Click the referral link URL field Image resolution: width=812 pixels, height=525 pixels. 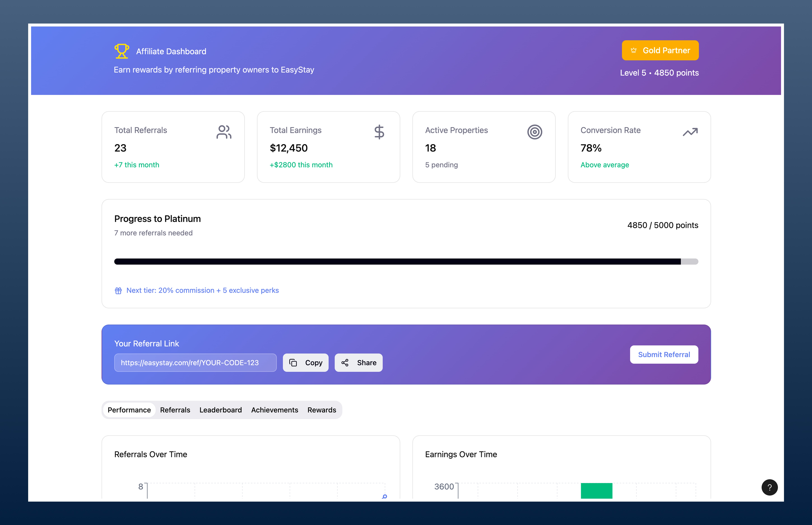point(195,363)
